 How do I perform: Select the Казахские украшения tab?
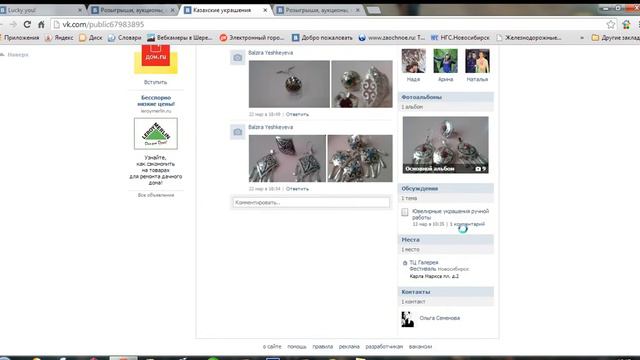click(x=222, y=10)
